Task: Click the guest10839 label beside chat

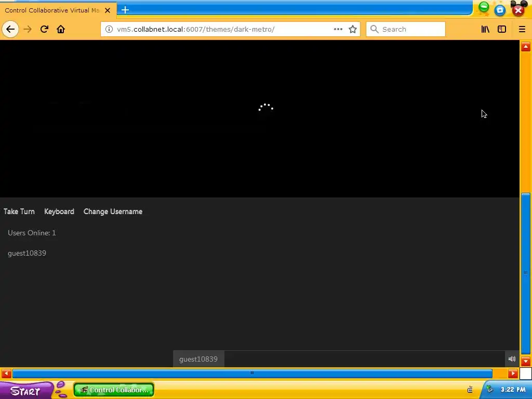Action: pos(198,359)
